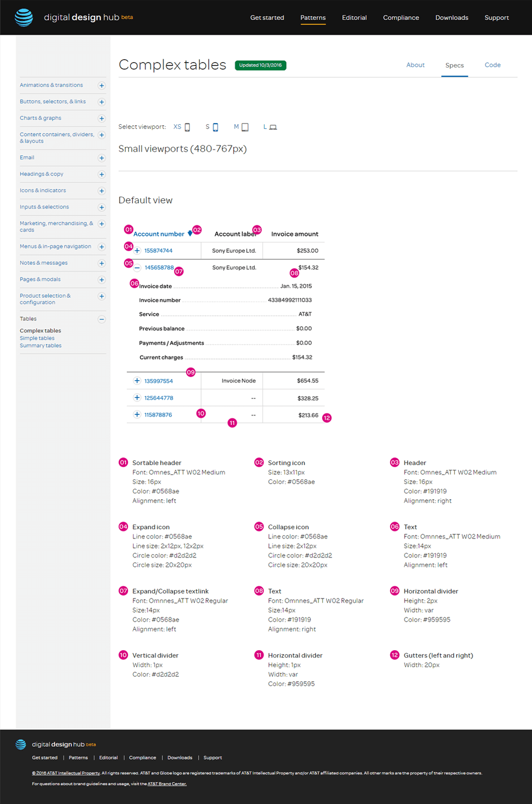Image resolution: width=532 pixels, height=804 pixels.
Task: Expand table row for account 155874744
Action: [x=137, y=250]
